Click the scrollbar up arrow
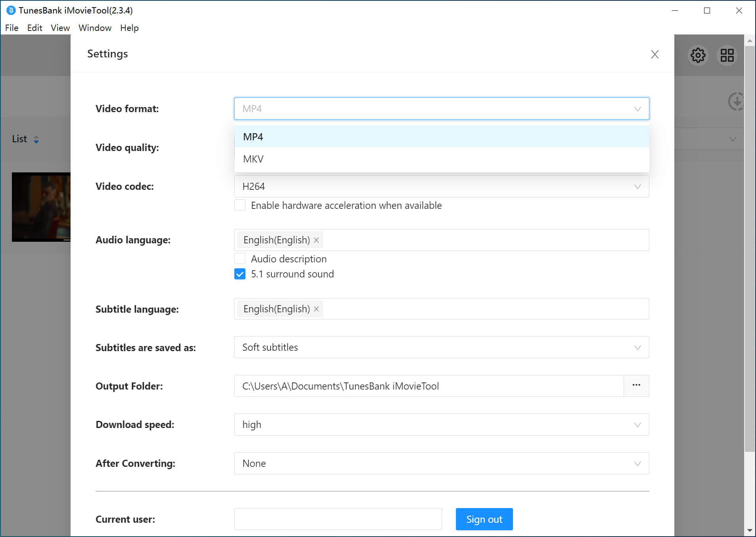 (750, 40)
